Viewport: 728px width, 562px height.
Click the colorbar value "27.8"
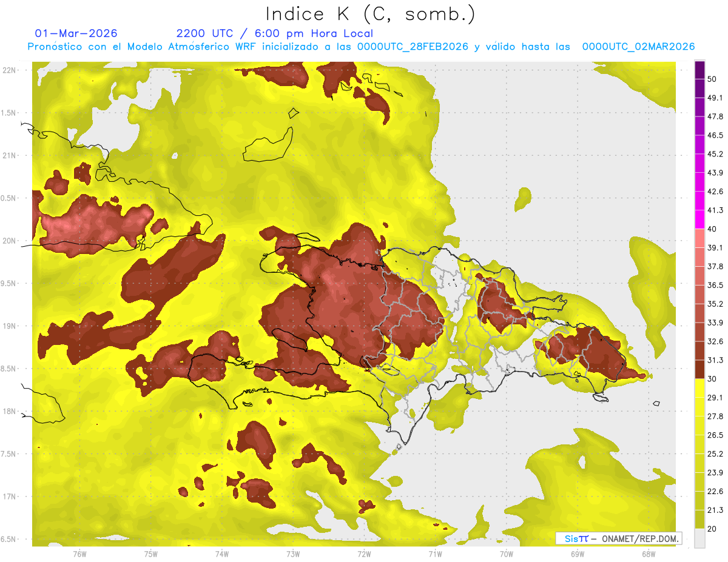pyautogui.click(x=715, y=416)
